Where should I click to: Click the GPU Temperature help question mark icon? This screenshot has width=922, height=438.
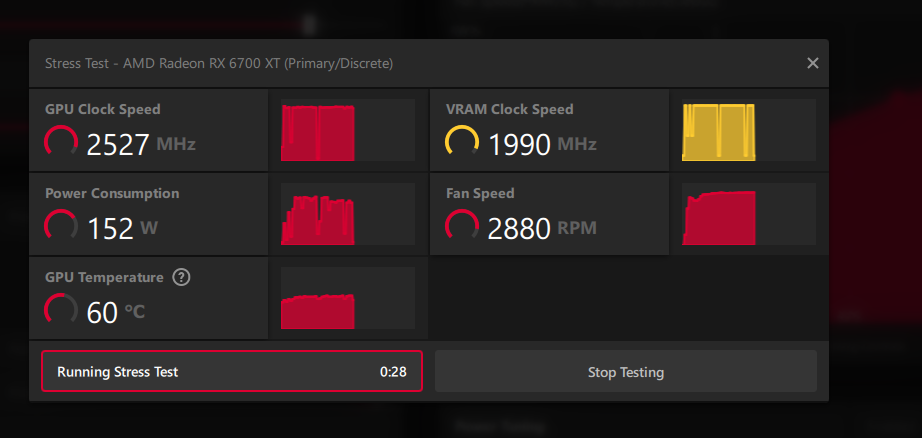[181, 277]
